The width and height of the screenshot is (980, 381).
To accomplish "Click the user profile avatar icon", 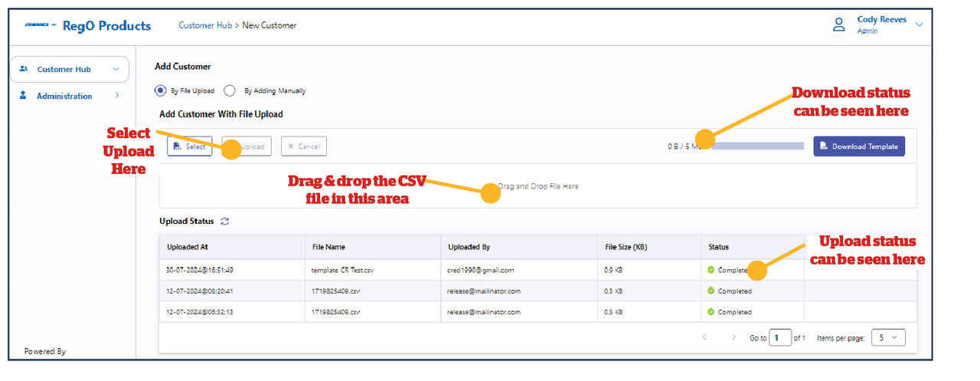I will [x=839, y=25].
